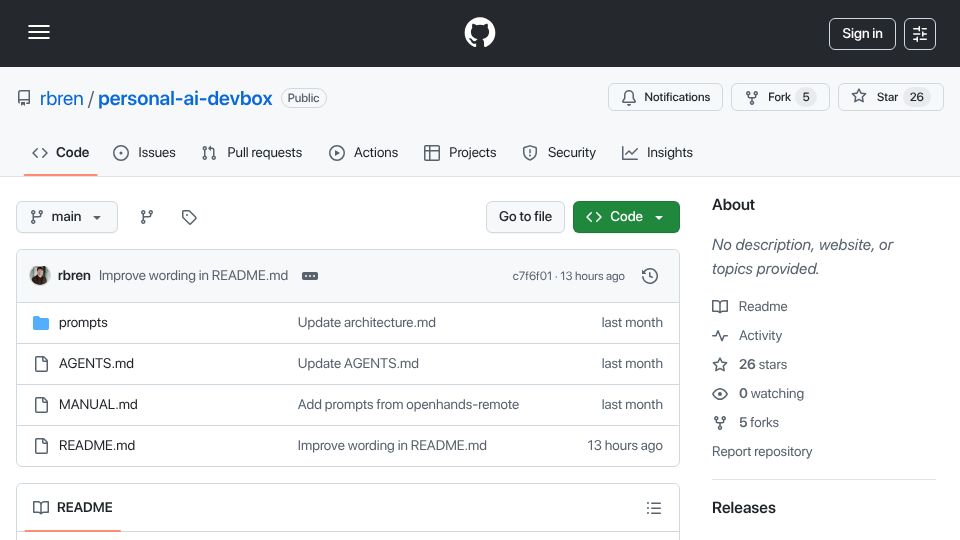This screenshot has height=540, width=960.
Task: Open the Releases heading link
Action: tap(743, 508)
